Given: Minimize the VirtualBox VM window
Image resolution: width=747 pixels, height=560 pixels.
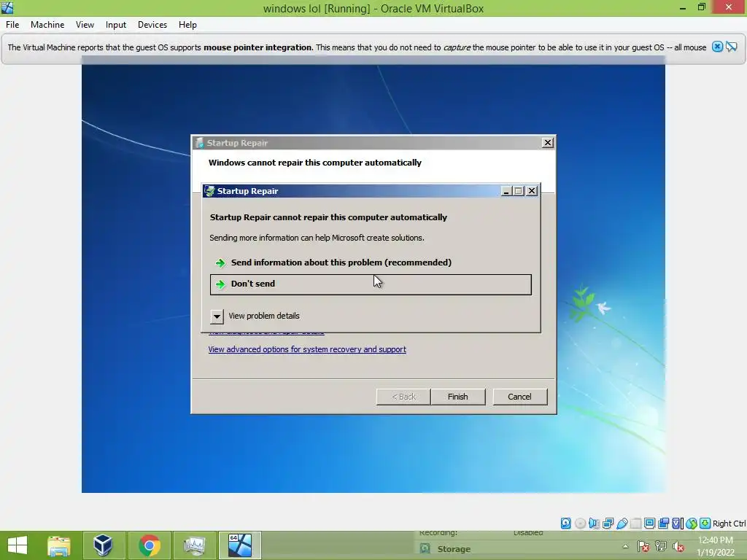Looking at the screenshot, I should [683, 7].
